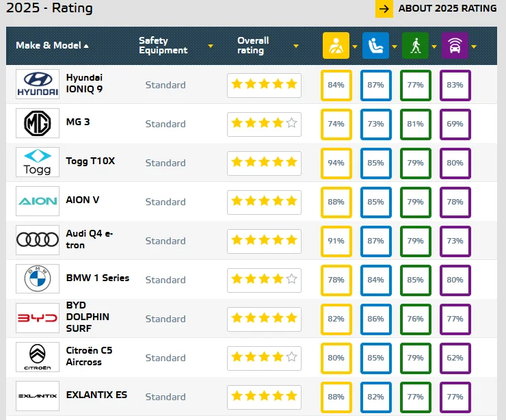Click the yellow arrow icon beside About 2025 Rating
This screenshot has height=420, width=506.
coord(384,9)
